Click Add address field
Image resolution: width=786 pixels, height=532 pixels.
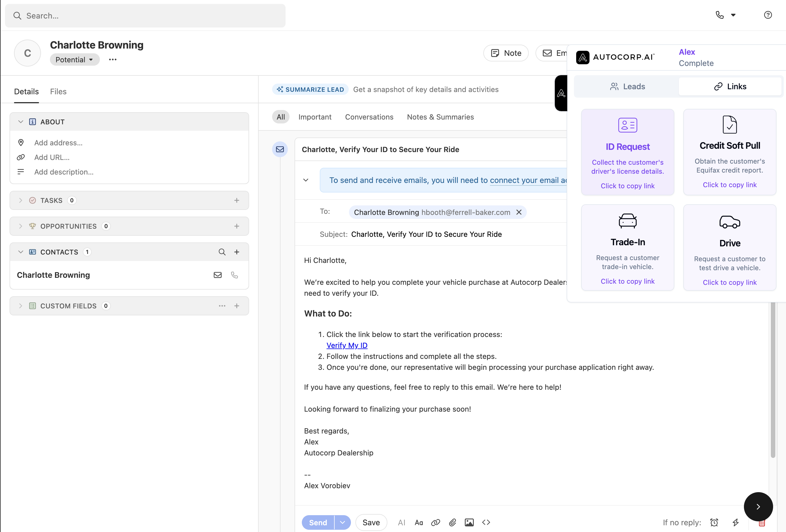pos(58,143)
